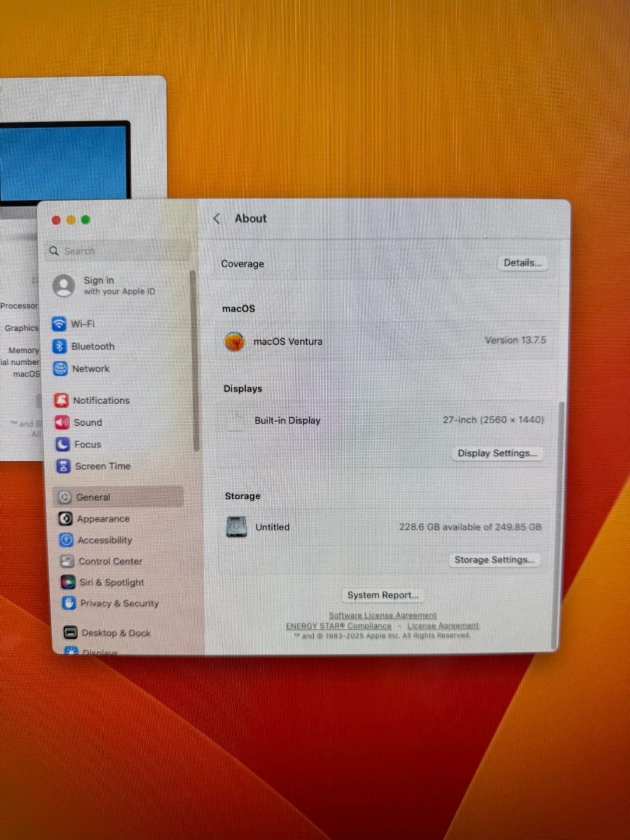Click the Version 13.7.5 text
The height and width of the screenshot is (840, 630).
coord(516,340)
